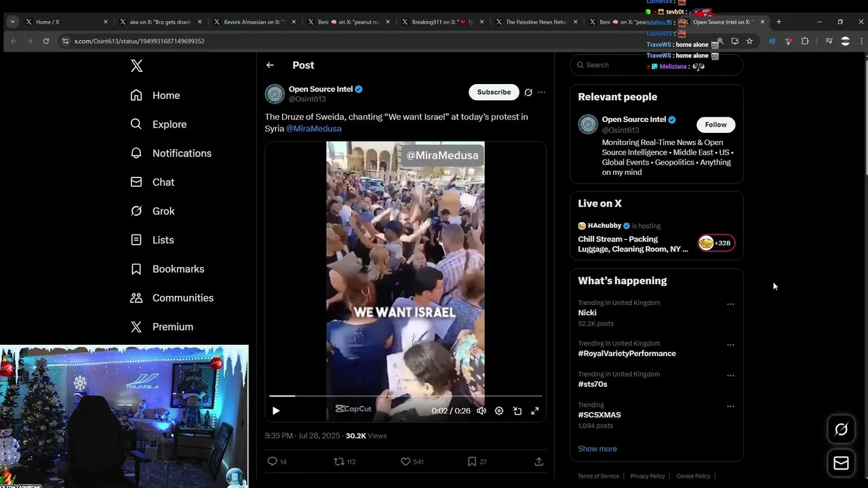Open more options for Nicki trend

[730, 304]
